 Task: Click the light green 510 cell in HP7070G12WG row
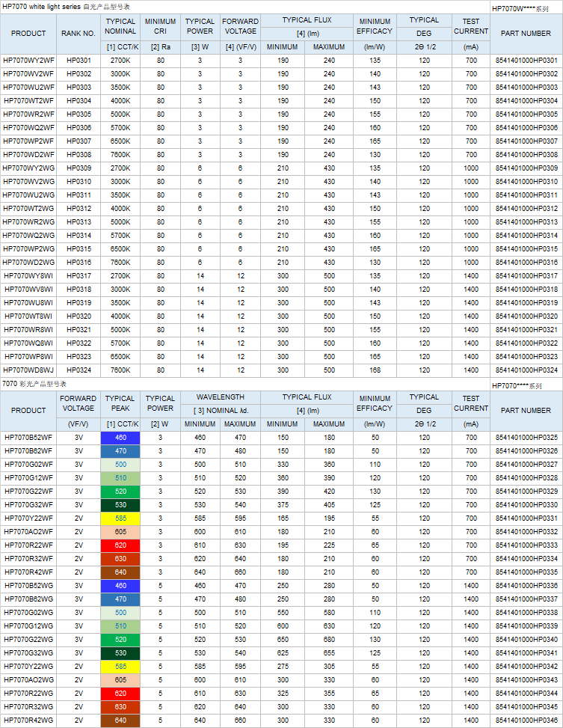(x=120, y=626)
